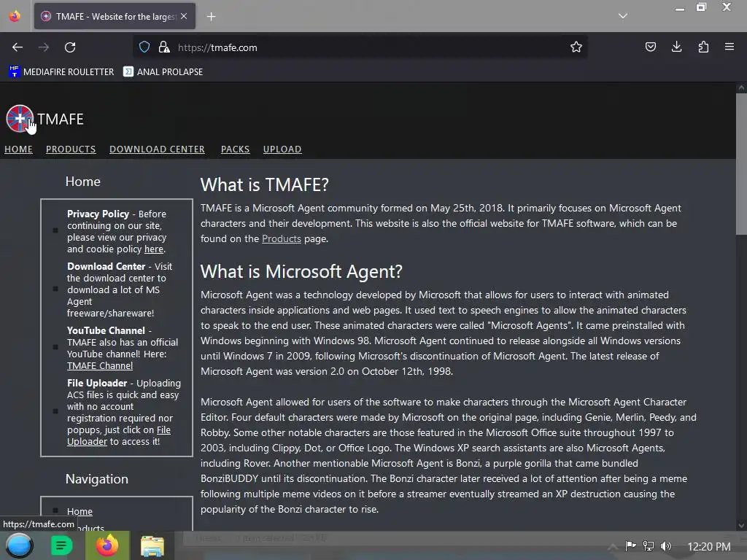The image size is (747, 560).
Task: Expand the list all tabs chevron
Action: click(623, 16)
